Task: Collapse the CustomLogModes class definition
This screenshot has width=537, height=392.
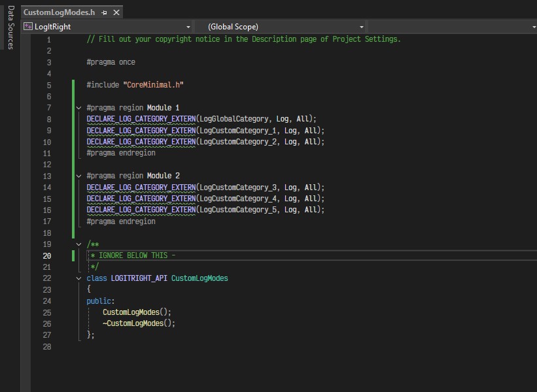Action: pos(79,278)
